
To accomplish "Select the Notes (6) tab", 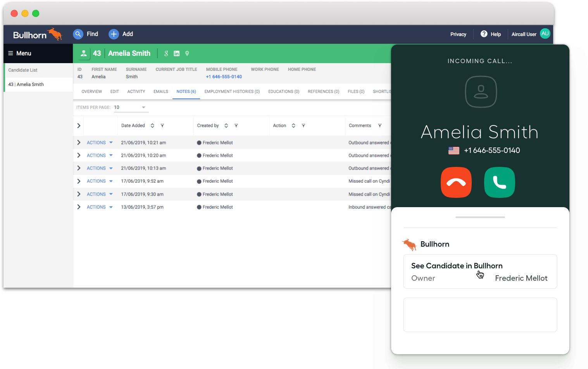I will pos(186,91).
